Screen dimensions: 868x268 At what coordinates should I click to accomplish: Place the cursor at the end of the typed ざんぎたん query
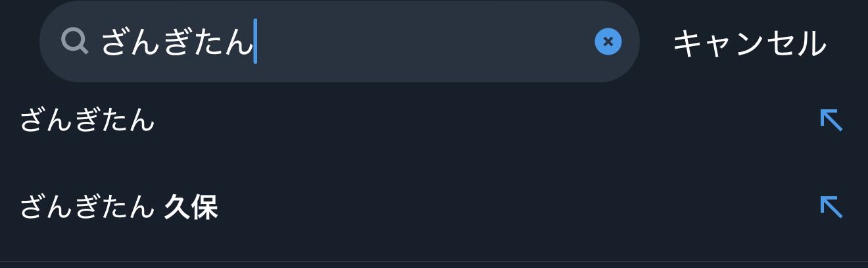(x=254, y=42)
